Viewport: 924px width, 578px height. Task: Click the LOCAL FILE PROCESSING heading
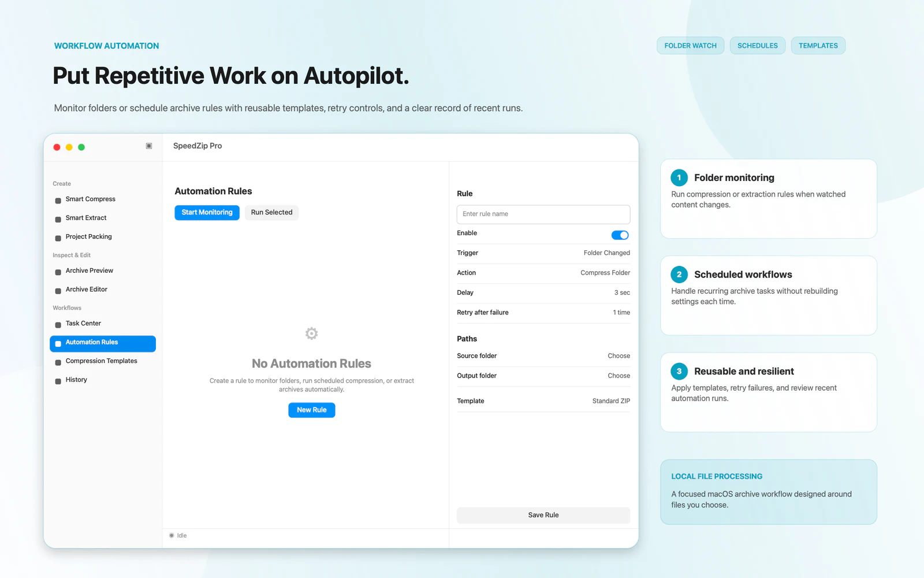pos(717,476)
